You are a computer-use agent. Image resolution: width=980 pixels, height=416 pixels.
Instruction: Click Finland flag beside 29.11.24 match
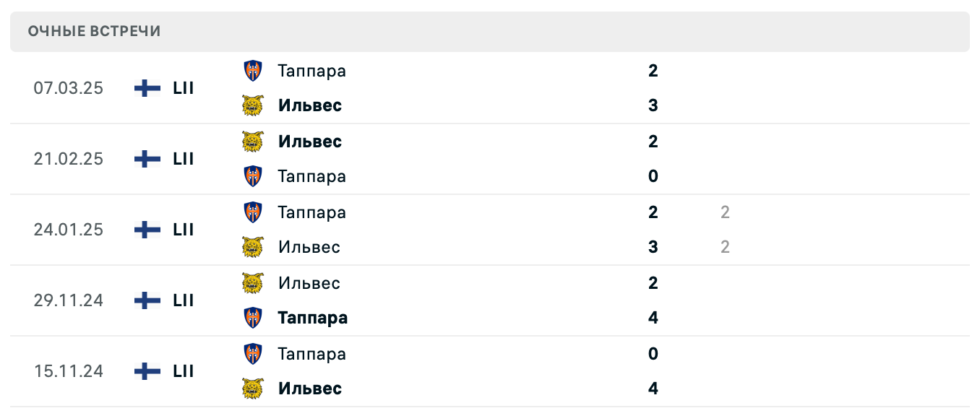147,300
